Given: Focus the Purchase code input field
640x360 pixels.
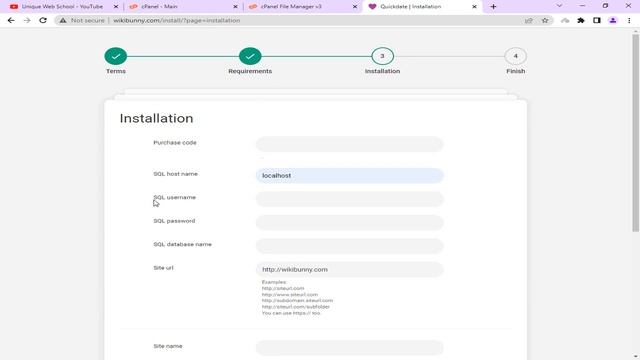Looking at the screenshot, I should 349,144.
